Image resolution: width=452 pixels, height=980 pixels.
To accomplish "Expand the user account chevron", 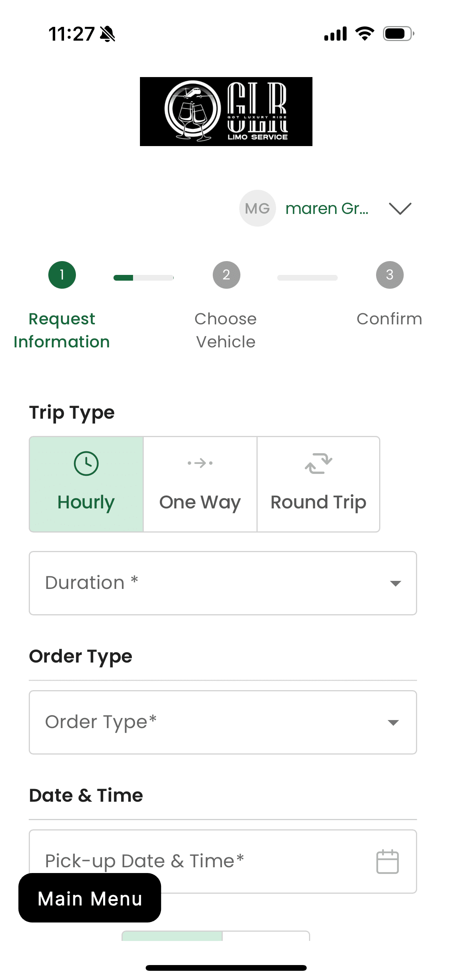I will 400,209.
